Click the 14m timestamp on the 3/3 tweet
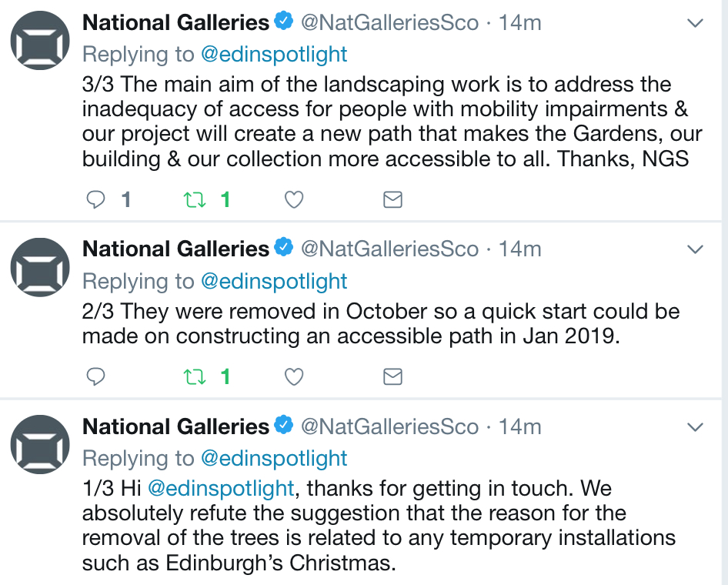728x585 pixels. click(x=519, y=23)
